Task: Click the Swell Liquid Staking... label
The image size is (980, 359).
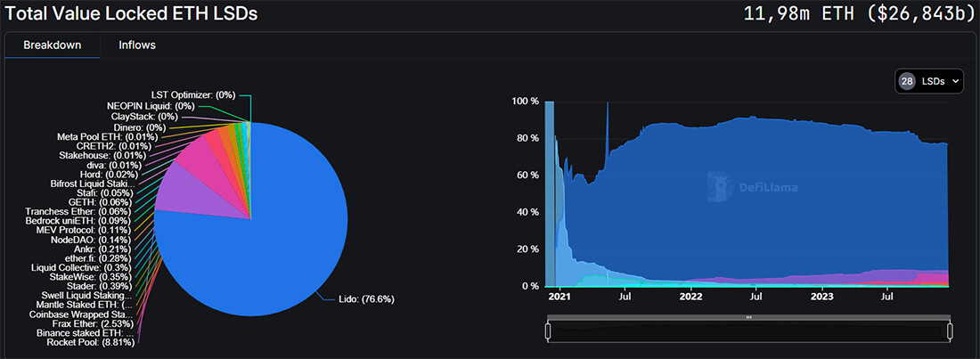Action: [x=87, y=295]
